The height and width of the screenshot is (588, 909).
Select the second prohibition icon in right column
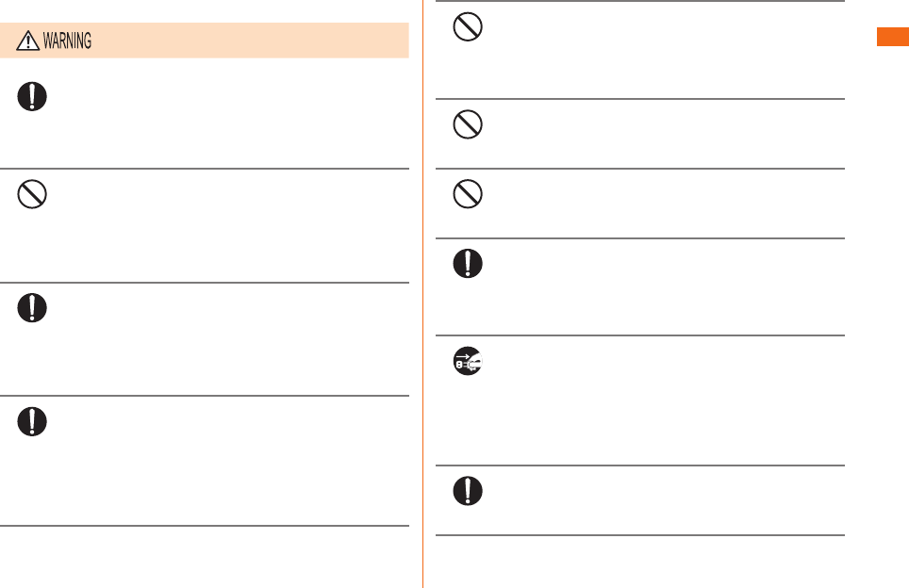coord(468,124)
